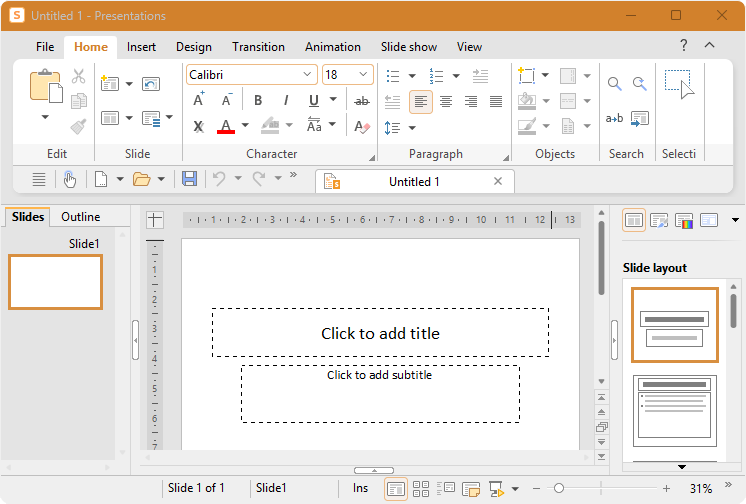The width and height of the screenshot is (746, 504).
Task: Toggle align right paragraph
Action: pos(471,101)
